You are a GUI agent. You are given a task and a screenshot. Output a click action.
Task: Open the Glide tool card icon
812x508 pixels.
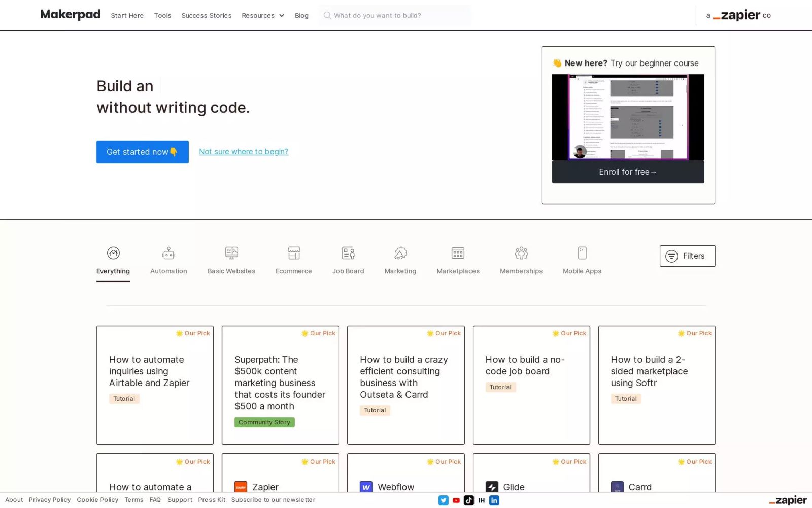click(x=492, y=487)
